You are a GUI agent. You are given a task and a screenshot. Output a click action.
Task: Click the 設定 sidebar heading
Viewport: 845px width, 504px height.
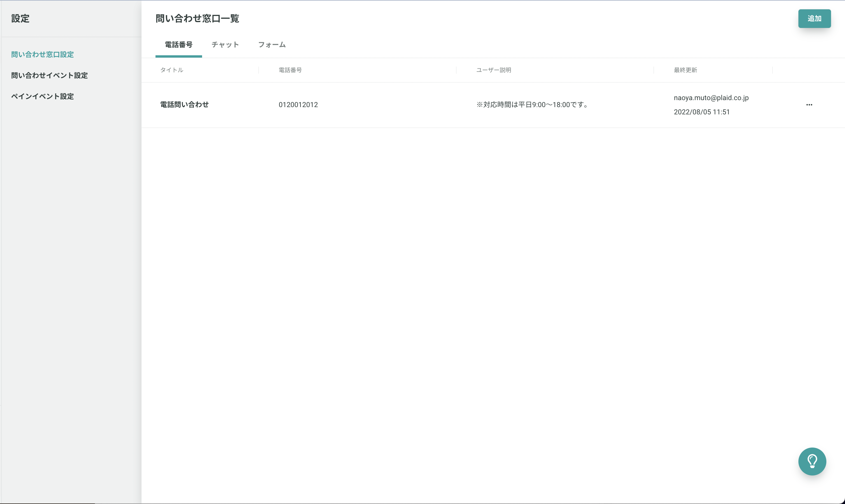pos(20,18)
